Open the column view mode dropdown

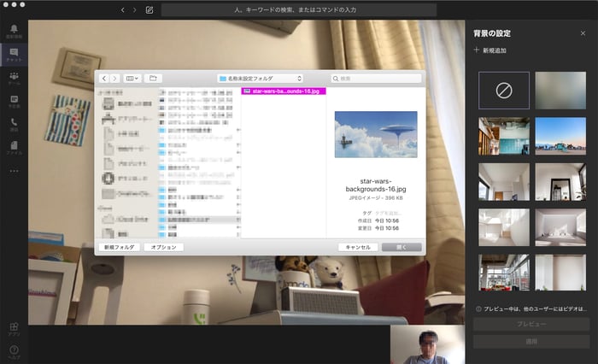coord(132,78)
